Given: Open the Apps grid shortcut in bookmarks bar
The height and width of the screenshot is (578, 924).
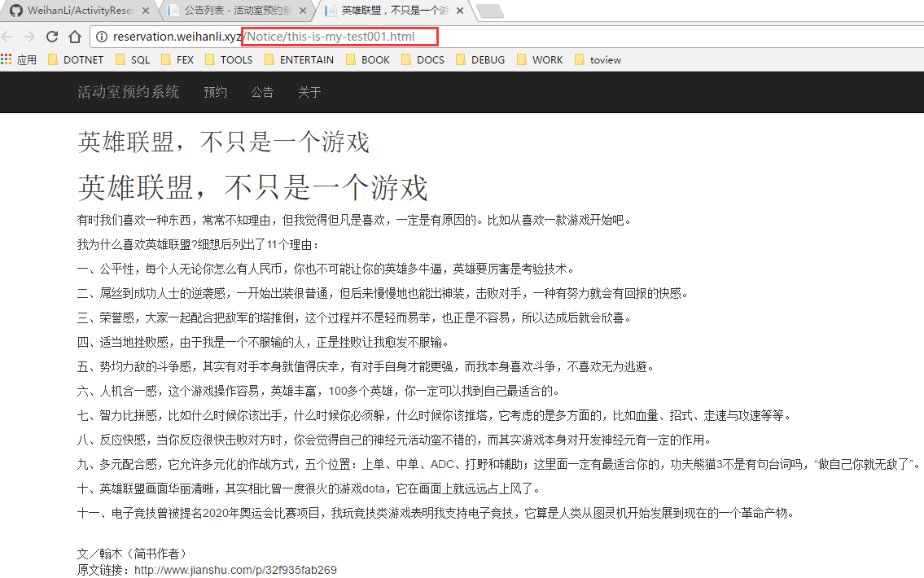Looking at the screenshot, I should pos(19,59).
